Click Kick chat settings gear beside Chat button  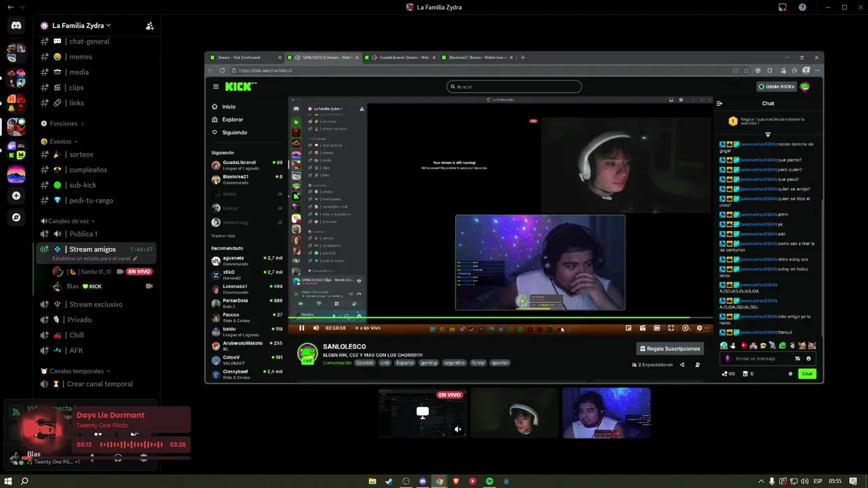click(790, 373)
